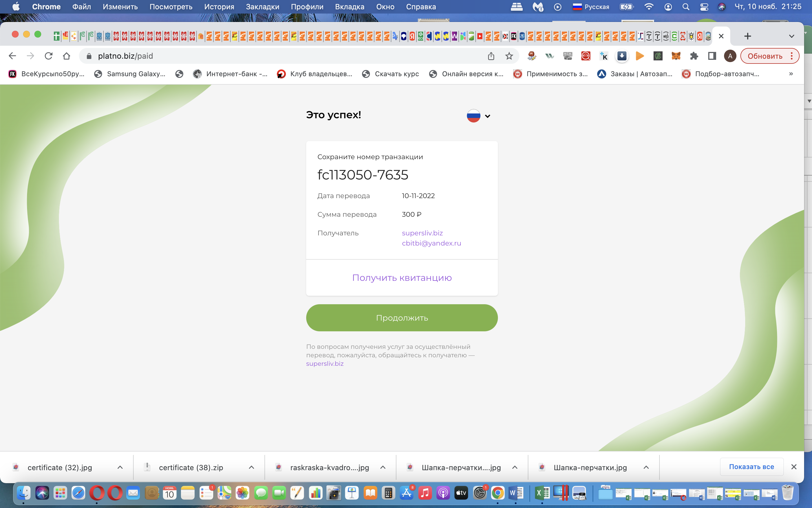This screenshot has height=508, width=812.
Task: Bookmark this page with the star icon
Action: click(x=509, y=56)
